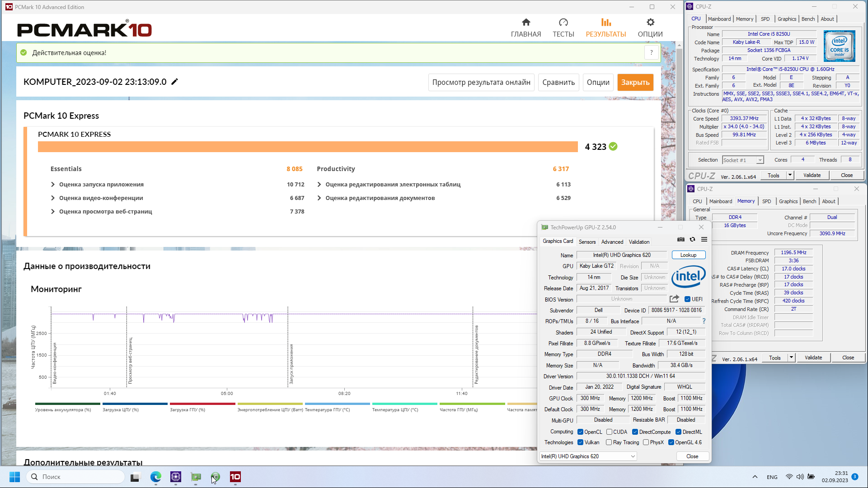Open Tools dropdown arrow in lower CPU-Z
Screen dimensions: 868x488
pyautogui.click(x=791, y=358)
